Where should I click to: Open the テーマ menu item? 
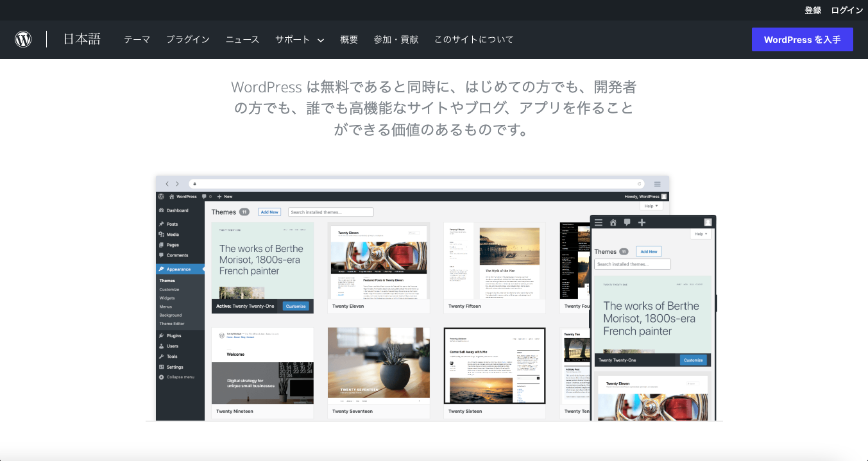pyautogui.click(x=137, y=39)
